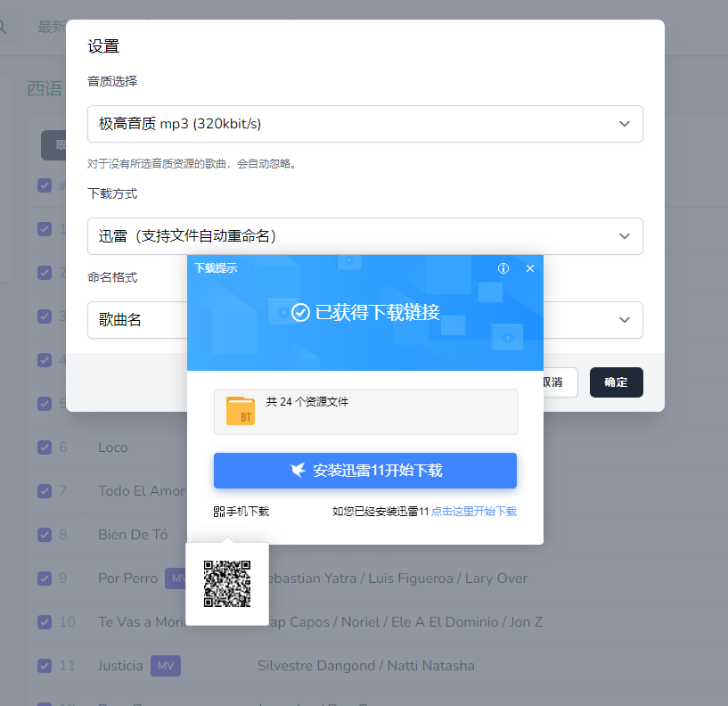Close the 下载提示 popup with the X
This screenshot has width=728, height=706.
coord(530,268)
